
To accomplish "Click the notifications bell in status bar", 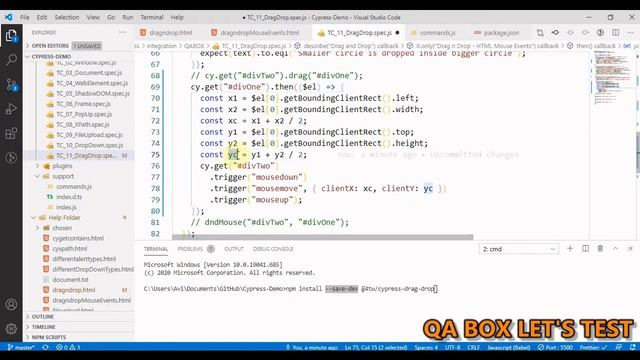I will (x=632, y=347).
